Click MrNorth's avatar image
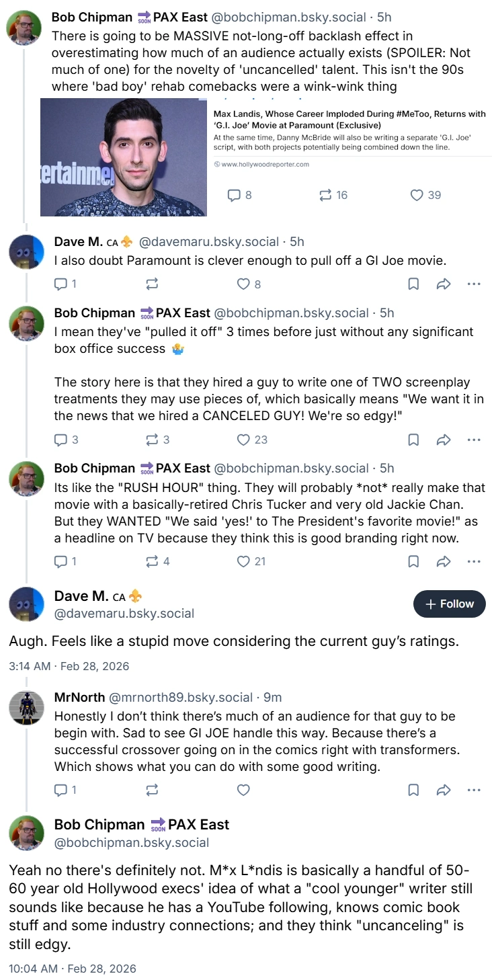 coord(26,707)
